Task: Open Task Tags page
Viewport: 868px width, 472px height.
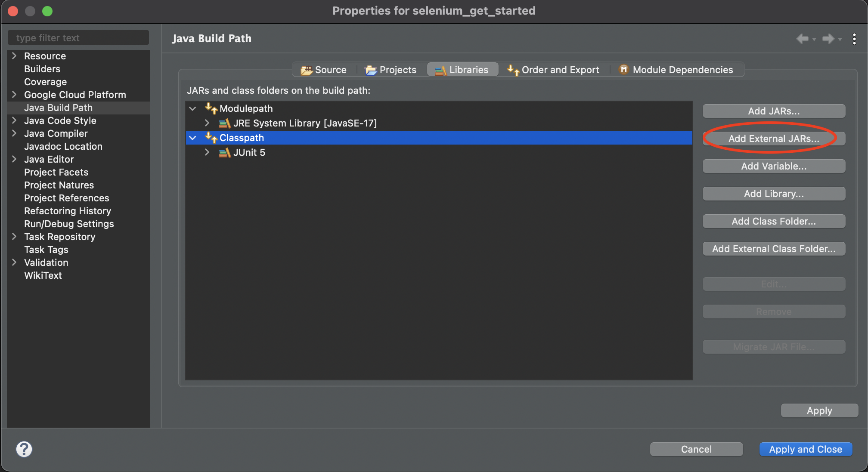Action: (x=46, y=250)
